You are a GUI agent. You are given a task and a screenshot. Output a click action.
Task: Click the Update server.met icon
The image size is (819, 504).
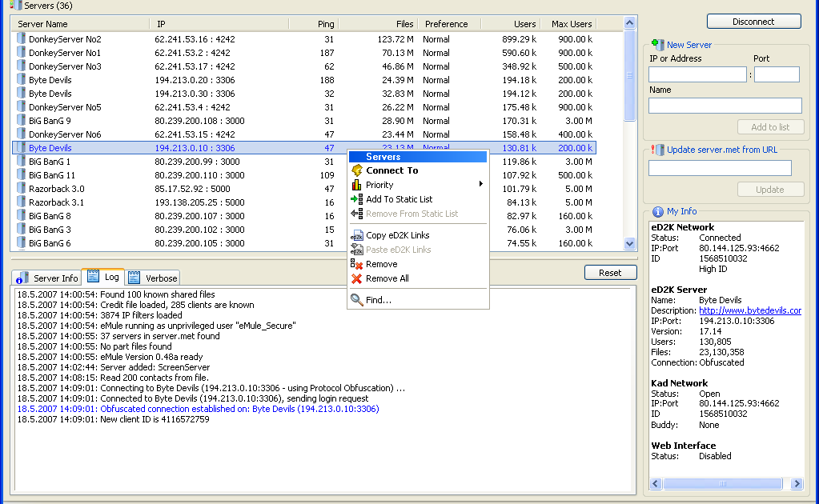pyautogui.click(x=657, y=150)
